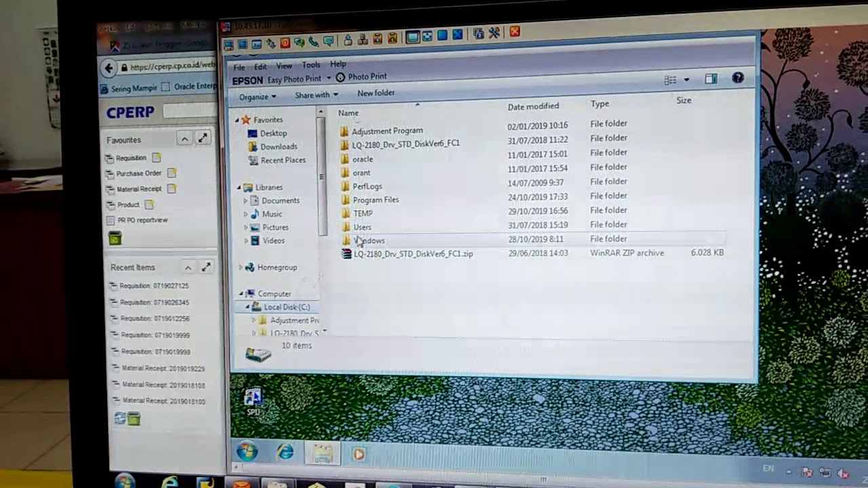
Task: Open the Share with dropdown
Action: pos(316,95)
